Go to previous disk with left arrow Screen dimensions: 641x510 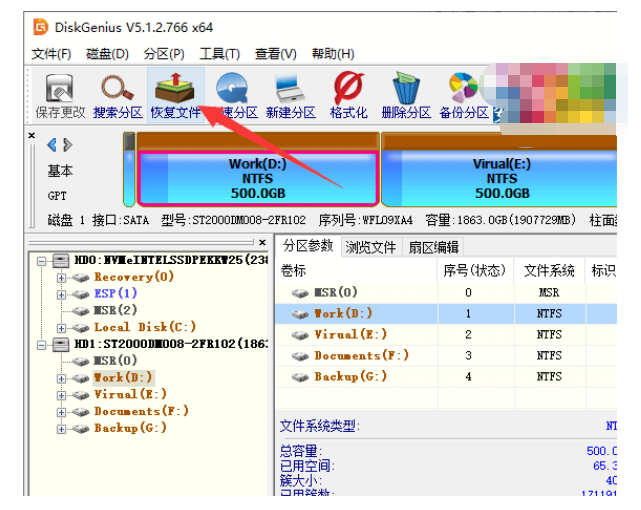[x=53, y=146]
